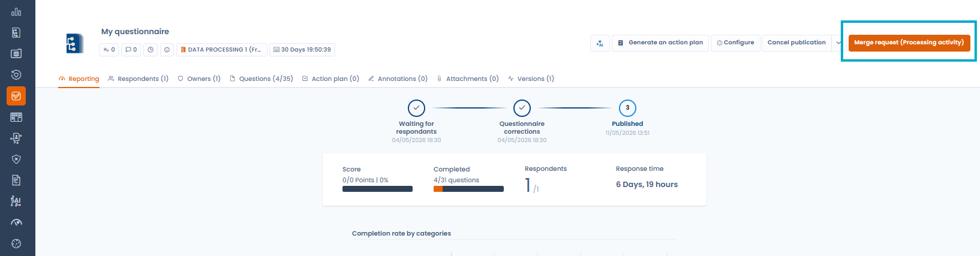This screenshot has width=980, height=256.
Task: Open the shield with cross sidebar icon
Action: pos(16,159)
